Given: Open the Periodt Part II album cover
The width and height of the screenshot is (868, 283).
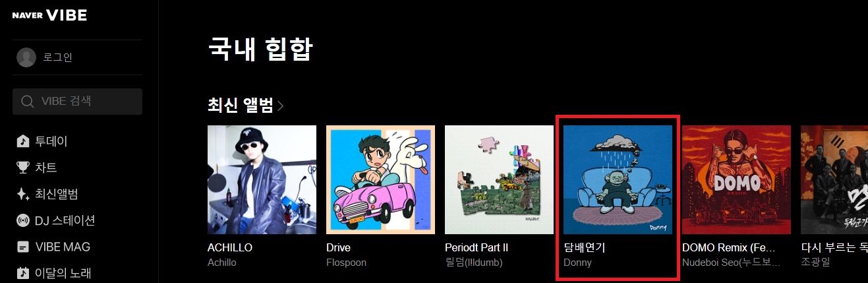Looking at the screenshot, I should pos(499,179).
